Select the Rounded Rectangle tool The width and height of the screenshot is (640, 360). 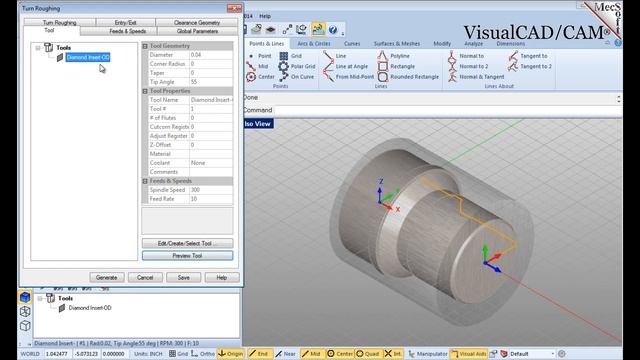[408, 77]
